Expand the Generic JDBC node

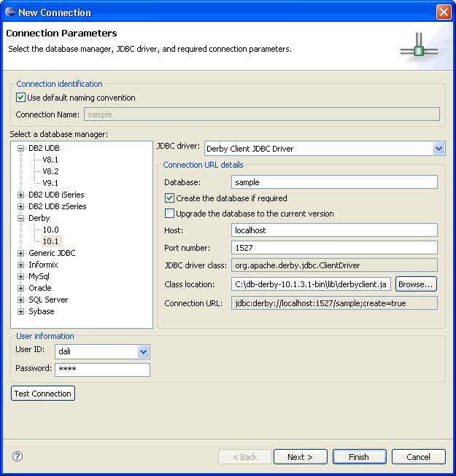click(20, 253)
